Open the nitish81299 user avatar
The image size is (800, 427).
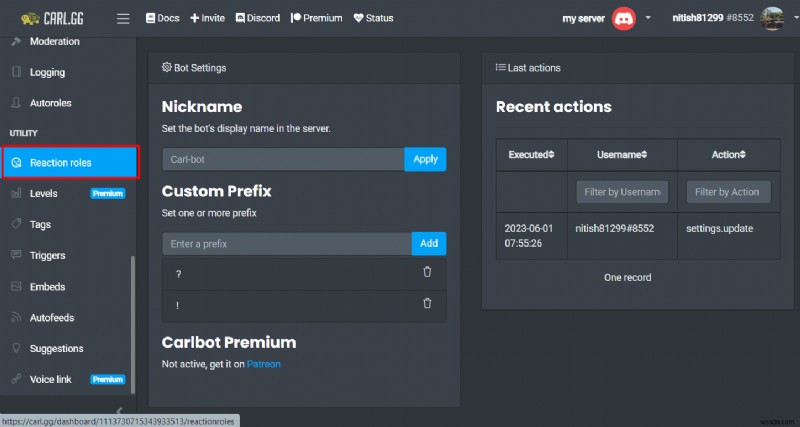(771, 18)
